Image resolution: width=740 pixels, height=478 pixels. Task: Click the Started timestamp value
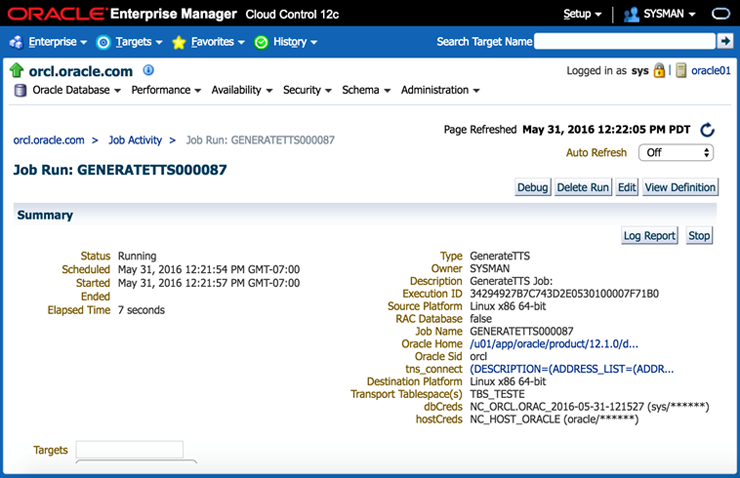[x=209, y=283]
